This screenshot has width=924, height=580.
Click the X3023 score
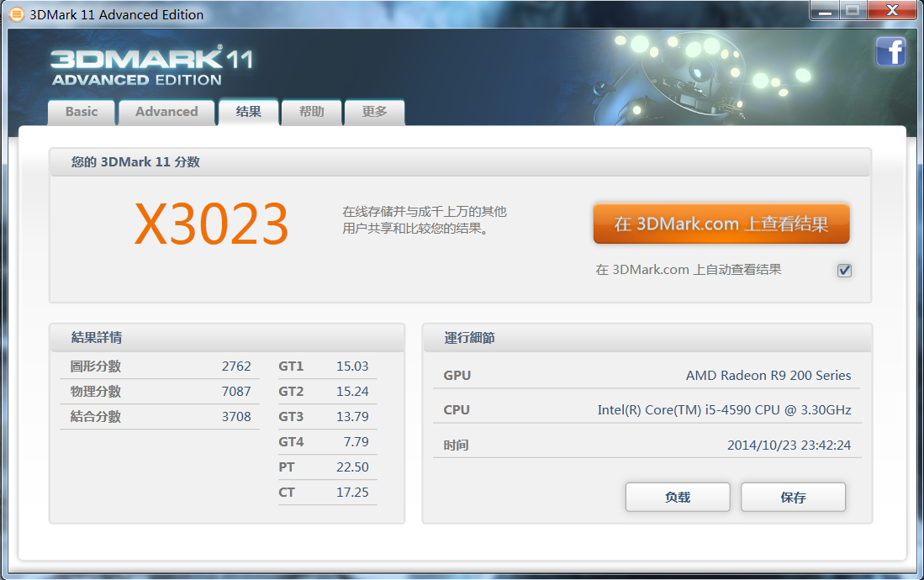coord(211,224)
